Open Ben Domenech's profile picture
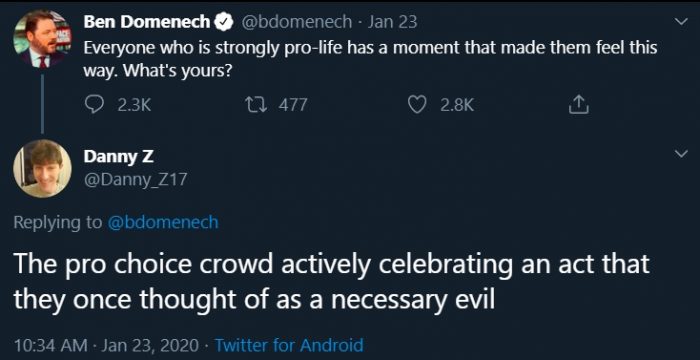The image size is (700, 360). tap(42, 39)
